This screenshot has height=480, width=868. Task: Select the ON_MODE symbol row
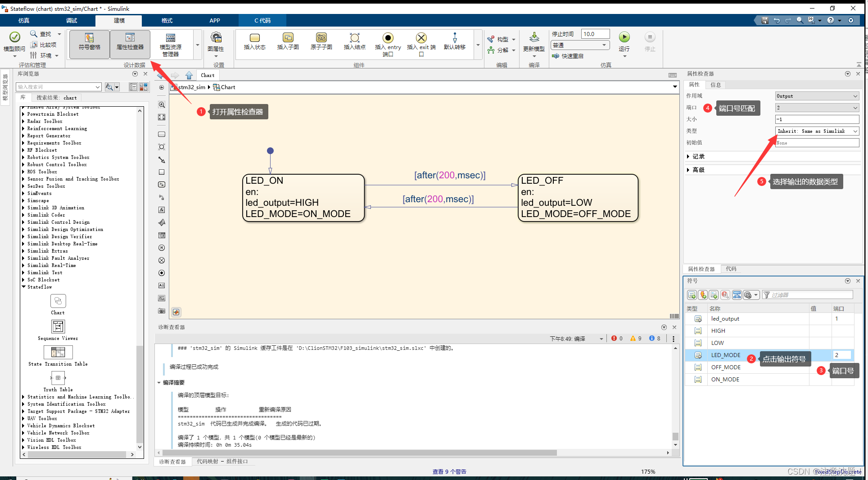769,380
